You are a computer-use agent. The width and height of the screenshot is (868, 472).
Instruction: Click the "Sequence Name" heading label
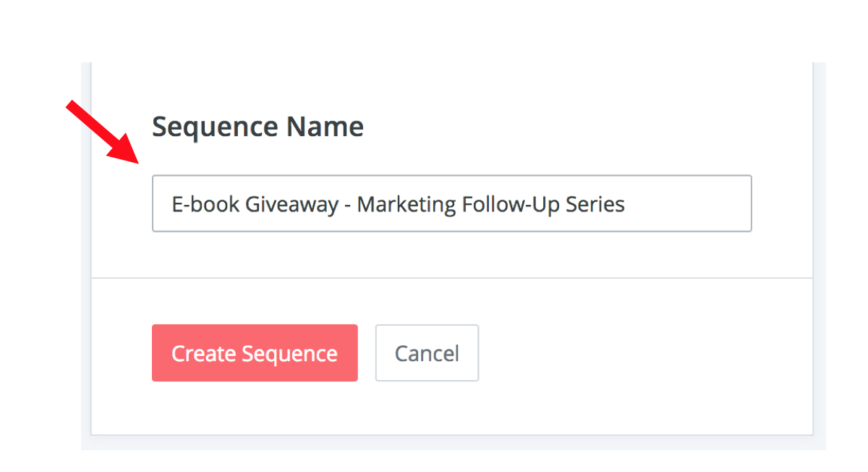(258, 127)
